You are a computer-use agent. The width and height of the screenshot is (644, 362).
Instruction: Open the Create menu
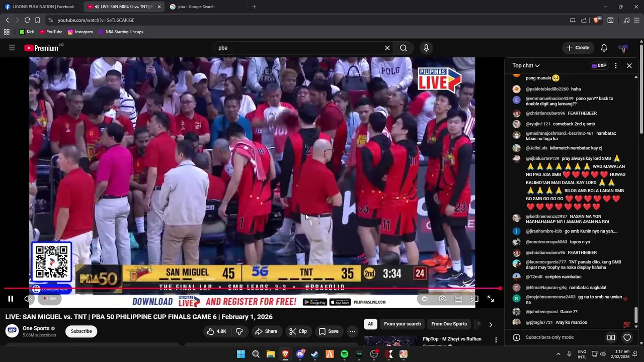tap(578, 48)
